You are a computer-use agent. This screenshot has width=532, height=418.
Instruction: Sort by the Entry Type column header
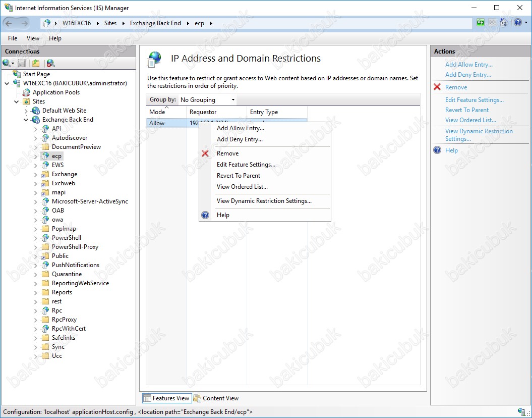277,112
